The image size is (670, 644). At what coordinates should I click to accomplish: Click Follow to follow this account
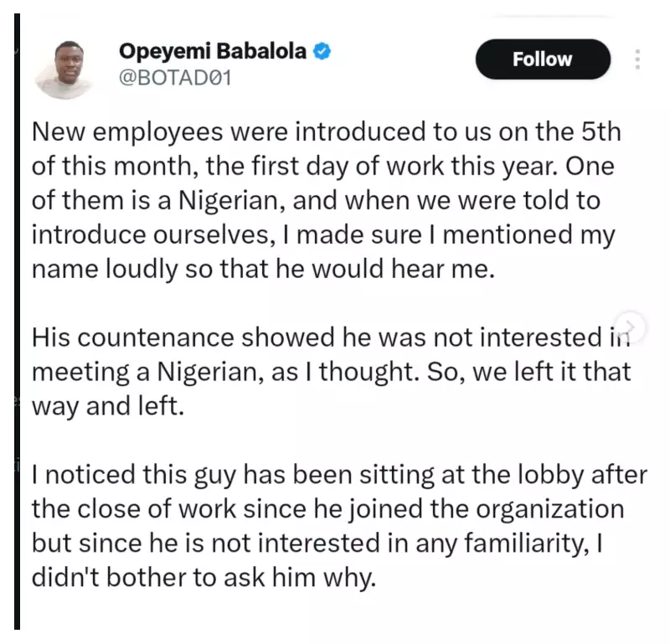click(x=543, y=59)
